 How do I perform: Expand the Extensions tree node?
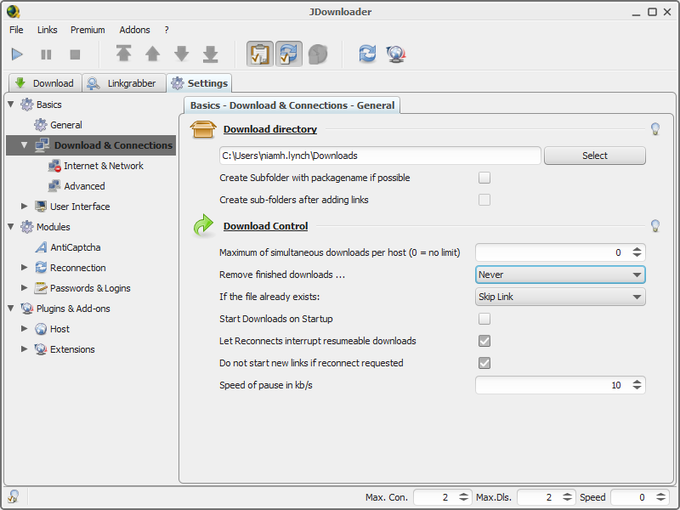pyautogui.click(x=24, y=349)
